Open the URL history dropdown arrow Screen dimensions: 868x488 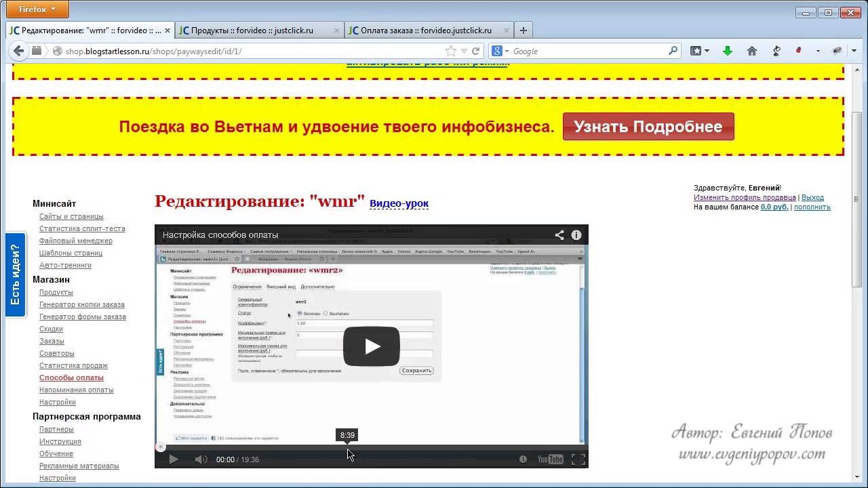pos(464,51)
